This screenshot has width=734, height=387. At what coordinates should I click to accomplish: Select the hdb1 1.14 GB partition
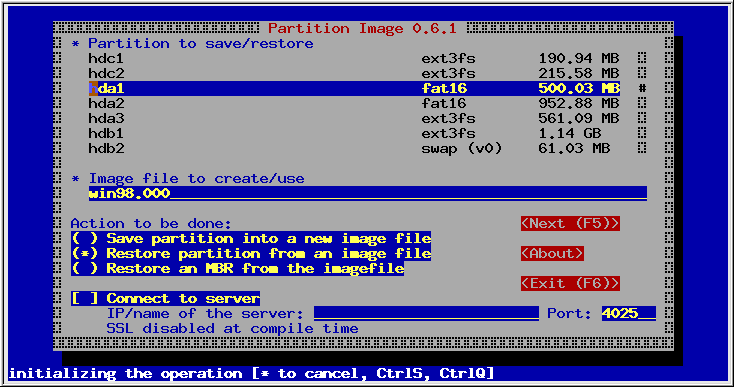coord(354,133)
